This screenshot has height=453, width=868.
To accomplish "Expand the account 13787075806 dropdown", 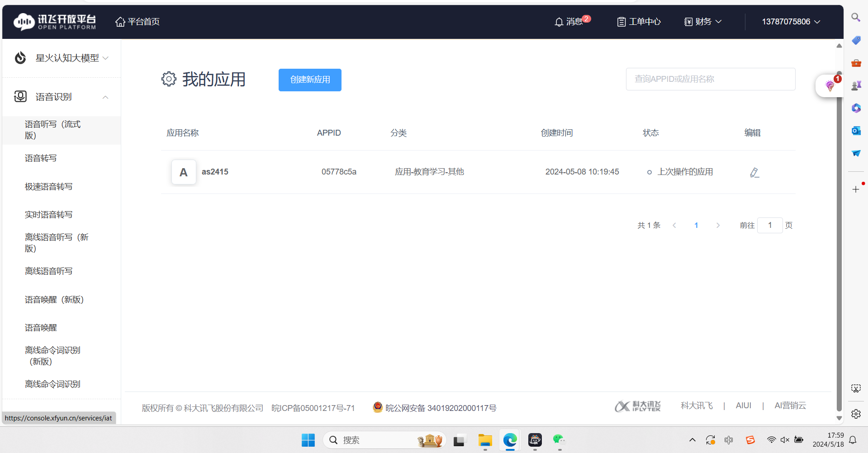I will tap(791, 22).
